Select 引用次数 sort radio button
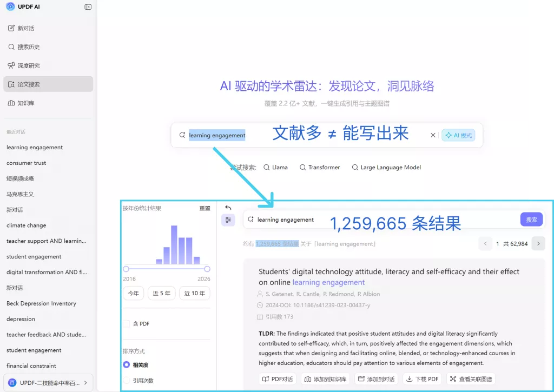 (x=127, y=381)
